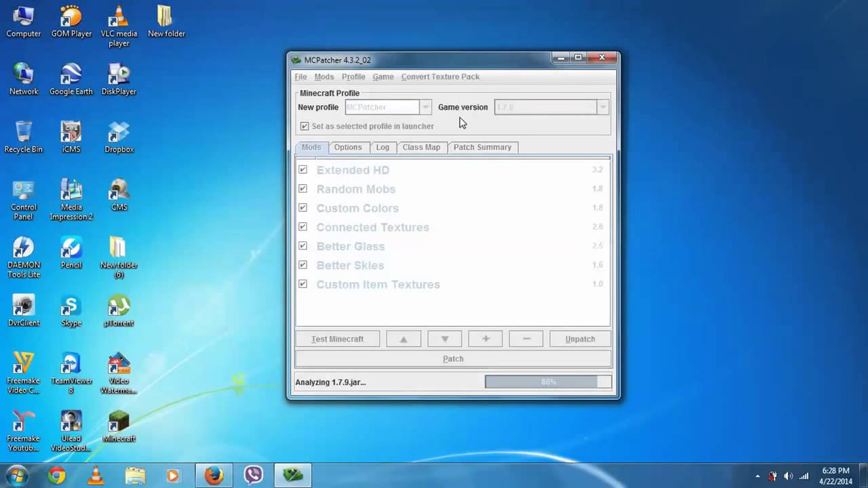This screenshot has width=868, height=488.
Task: Select the iCMS desktop icon
Action: [71, 137]
